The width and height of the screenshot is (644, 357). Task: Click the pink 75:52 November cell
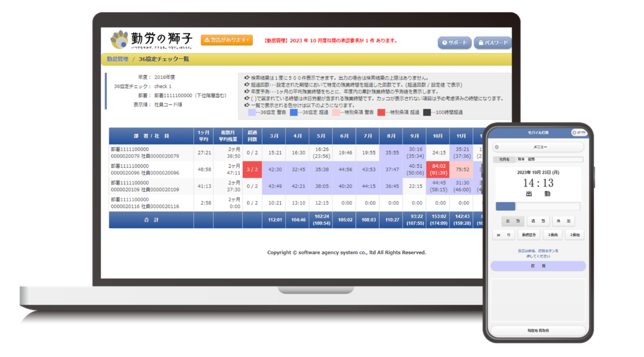461,169
